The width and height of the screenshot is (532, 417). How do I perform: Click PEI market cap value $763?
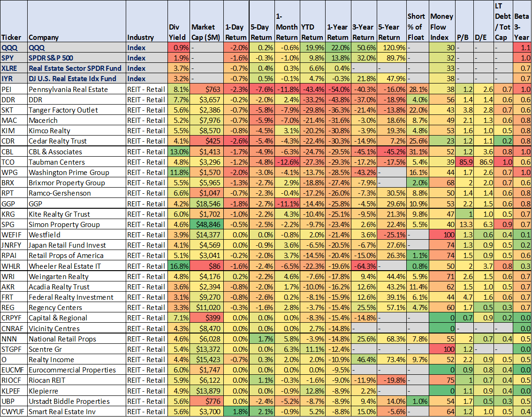pyautogui.click(x=206, y=89)
